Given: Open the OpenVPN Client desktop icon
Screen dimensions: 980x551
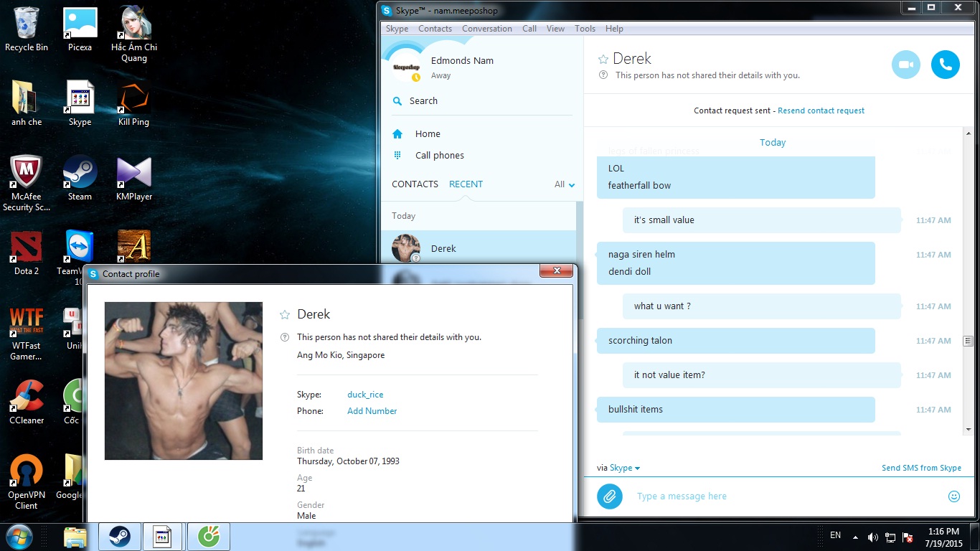Looking at the screenshot, I should [27, 482].
